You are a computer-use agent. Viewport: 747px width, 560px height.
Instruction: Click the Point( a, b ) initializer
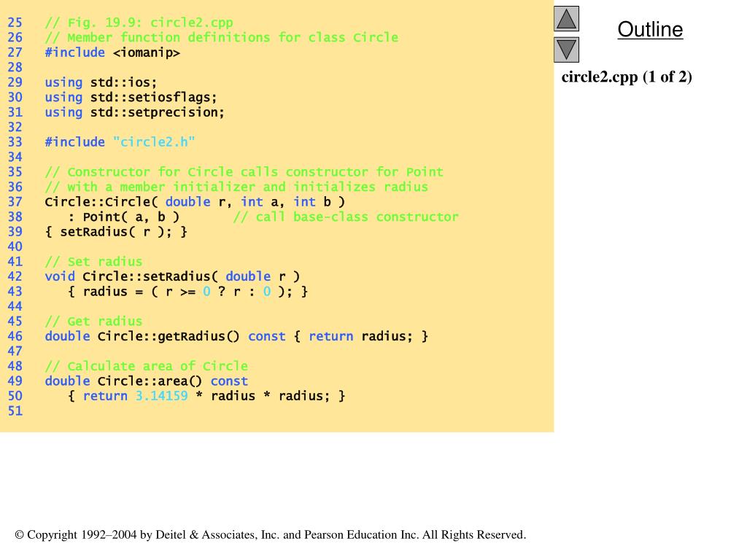[x=124, y=217]
